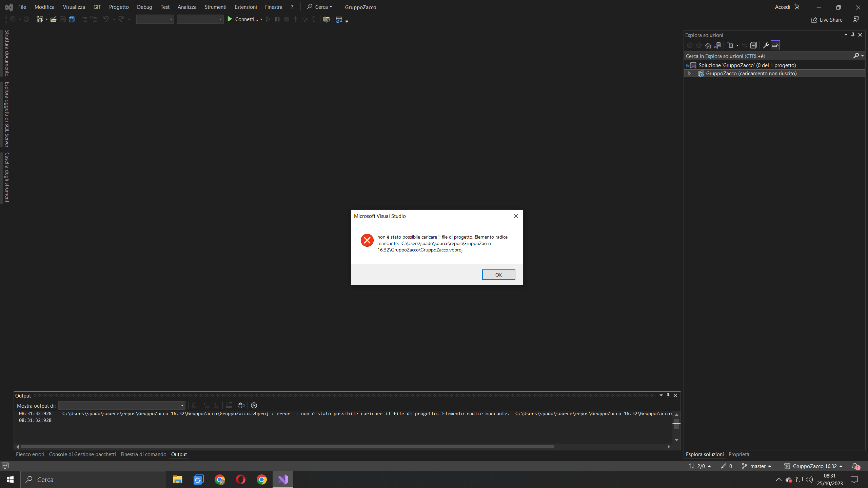Switch to the Proprietà tab
The height and width of the screenshot is (488, 868).
click(739, 454)
